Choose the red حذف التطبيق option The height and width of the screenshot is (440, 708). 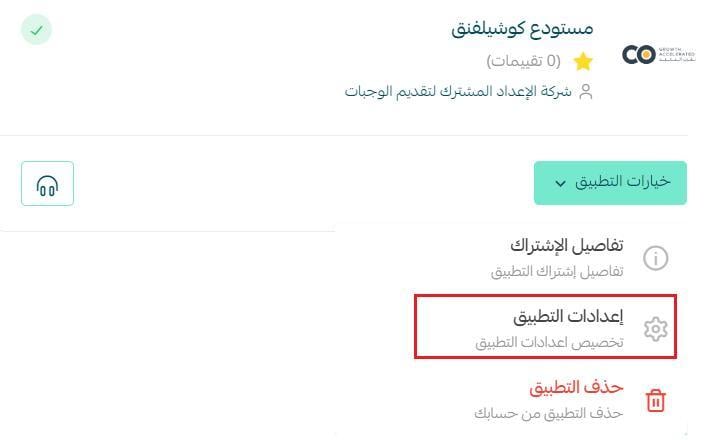coord(576,387)
